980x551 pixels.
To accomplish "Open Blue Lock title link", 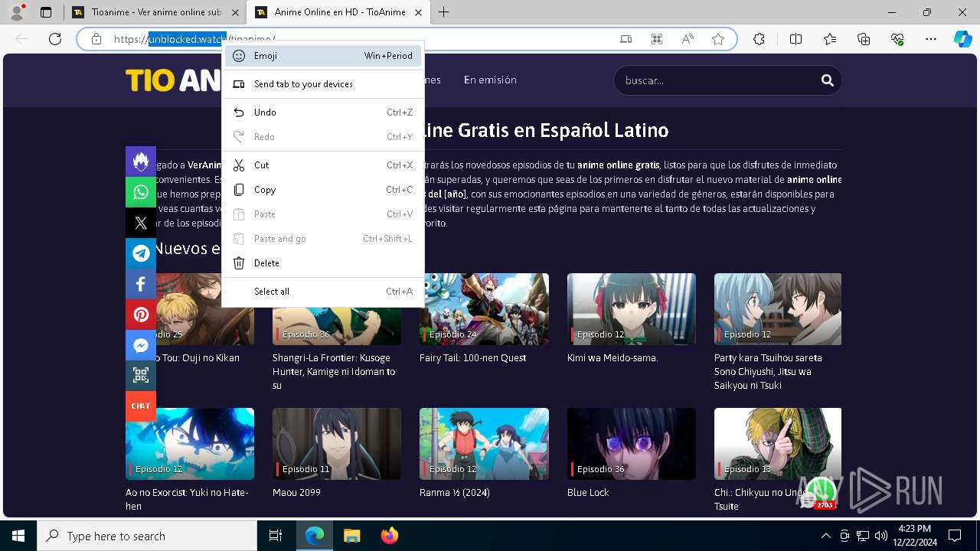I will (588, 493).
